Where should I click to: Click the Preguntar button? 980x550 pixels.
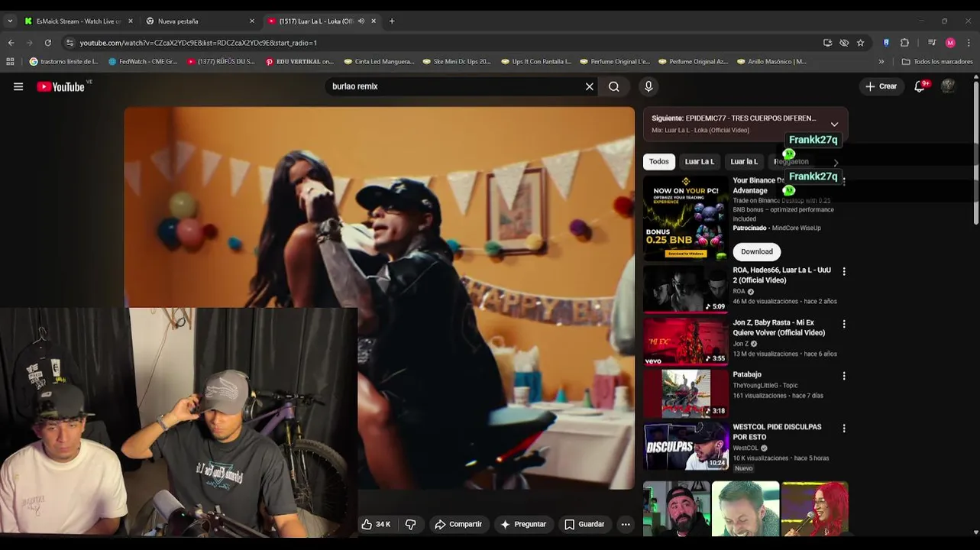point(523,524)
